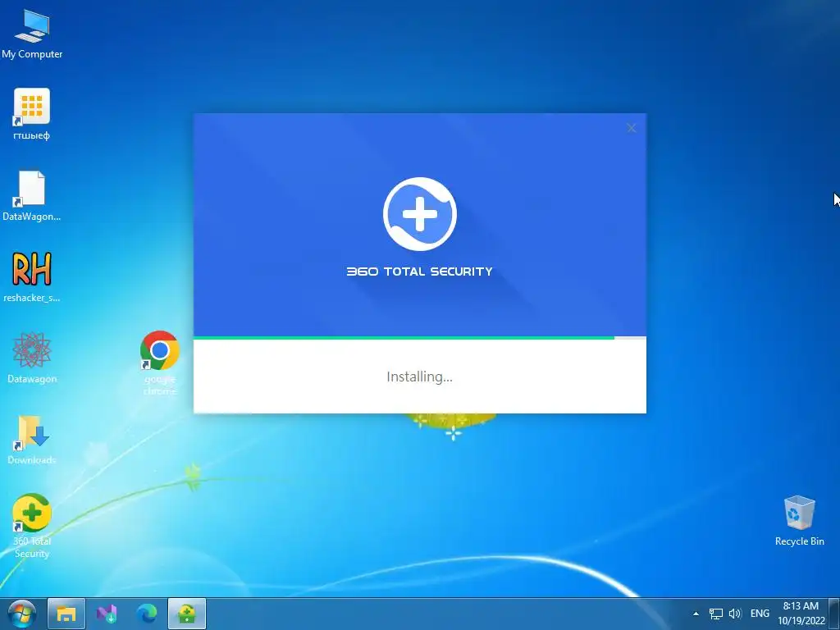Show hidden system tray icons

(x=696, y=614)
